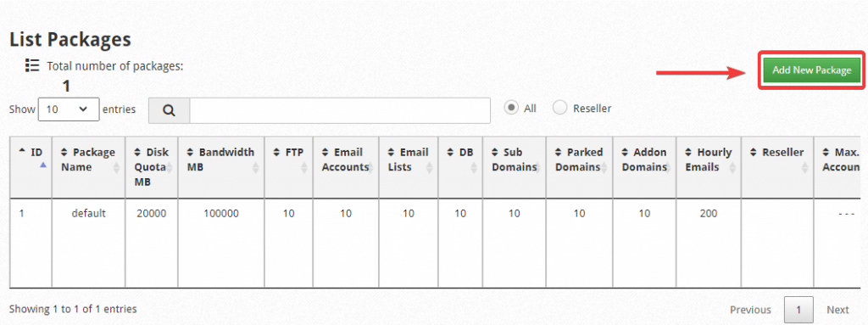The image size is (868, 325).
Task: Click the Previous pagination link
Action: coord(750,310)
